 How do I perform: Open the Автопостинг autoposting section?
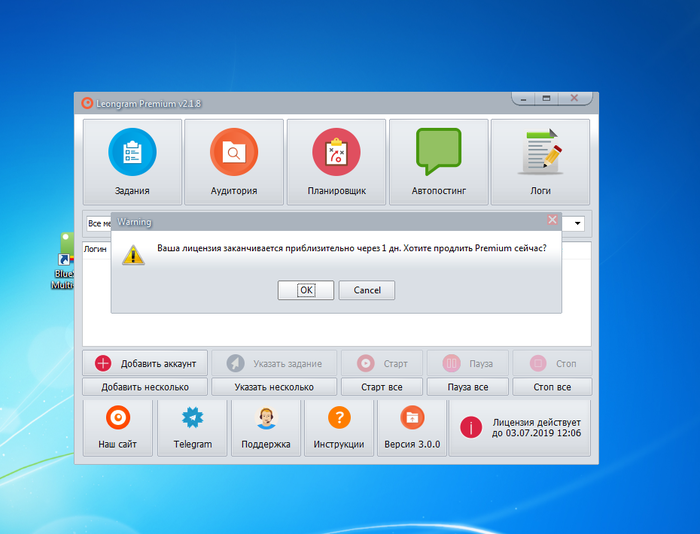[438, 161]
